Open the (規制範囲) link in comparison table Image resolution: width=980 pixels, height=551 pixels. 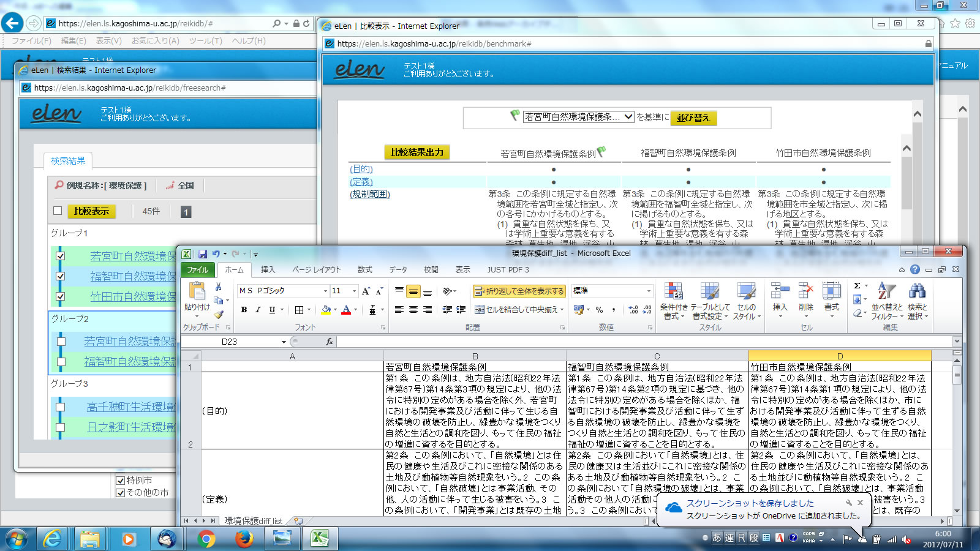click(x=370, y=194)
